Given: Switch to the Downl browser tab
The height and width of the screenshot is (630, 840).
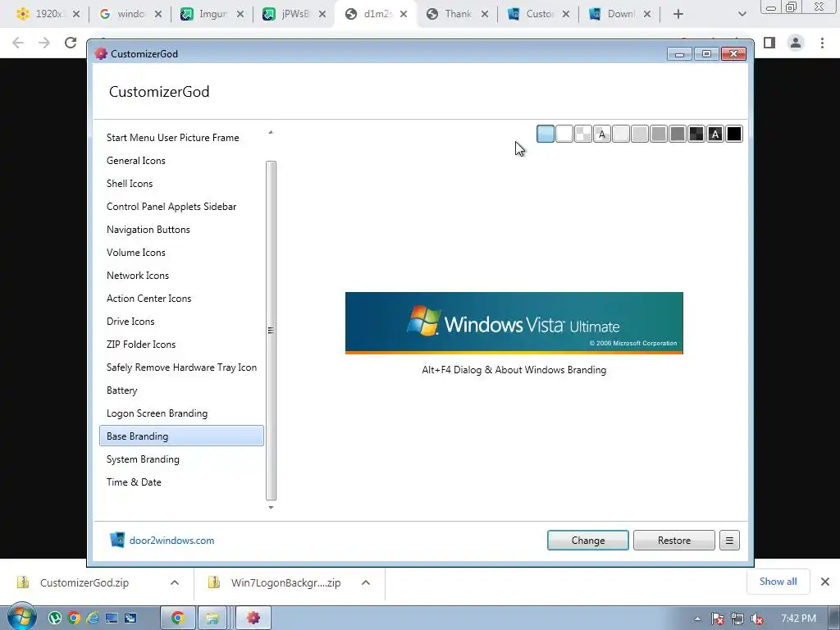Looking at the screenshot, I should [x=620, y=14].
